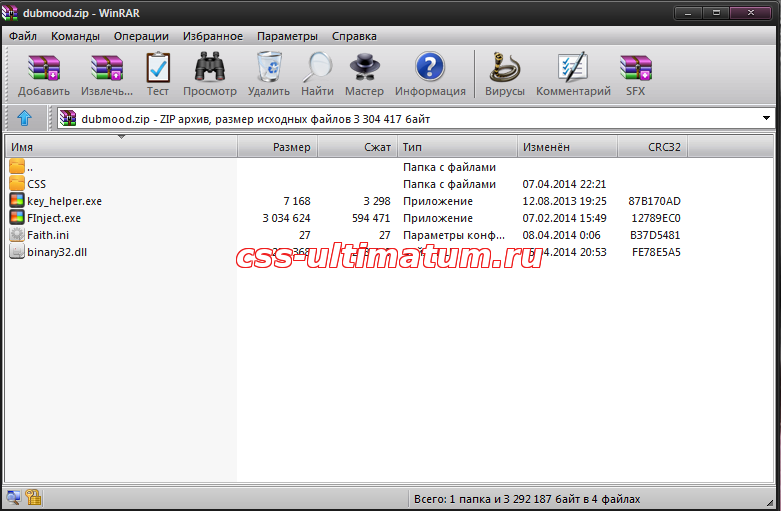Open the Параметры menu
781x511 pixels.
(287, 36)
